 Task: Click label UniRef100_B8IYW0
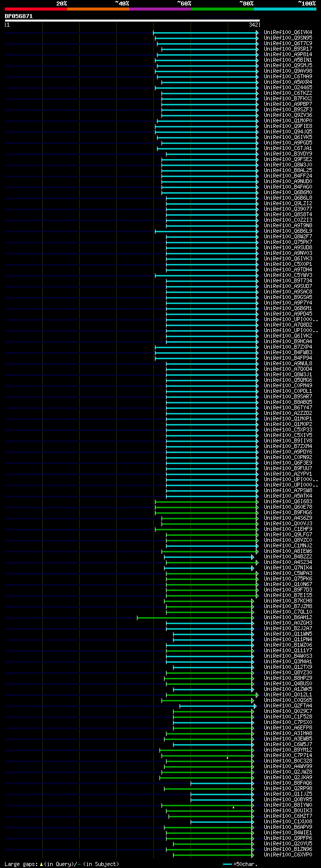288,805
